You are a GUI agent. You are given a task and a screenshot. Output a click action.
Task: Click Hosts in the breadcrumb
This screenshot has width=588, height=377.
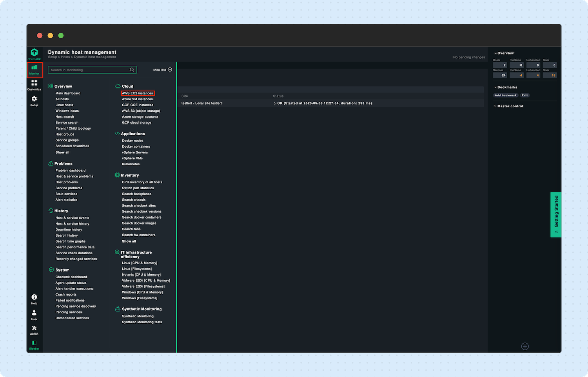tap(65, 57)
